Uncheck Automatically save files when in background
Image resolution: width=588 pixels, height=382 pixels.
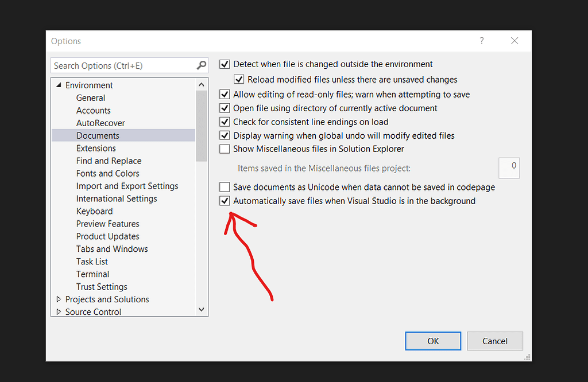[x=225, y=201]
